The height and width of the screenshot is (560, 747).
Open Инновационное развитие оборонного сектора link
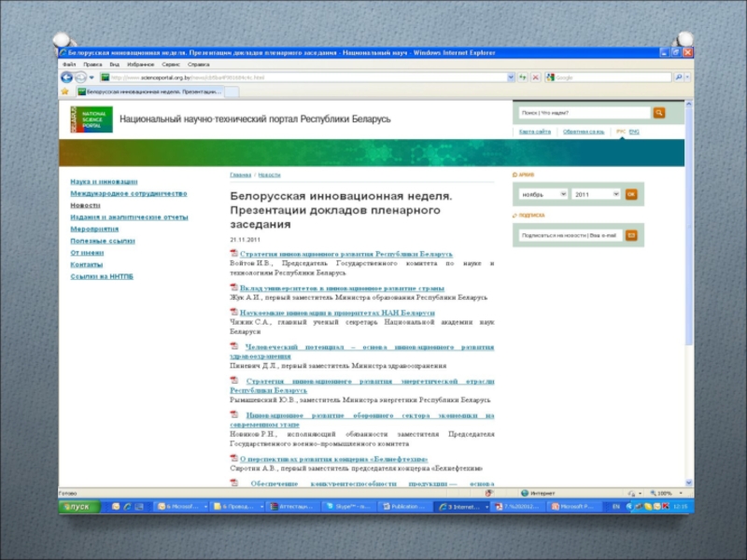(x=362, y=419)
